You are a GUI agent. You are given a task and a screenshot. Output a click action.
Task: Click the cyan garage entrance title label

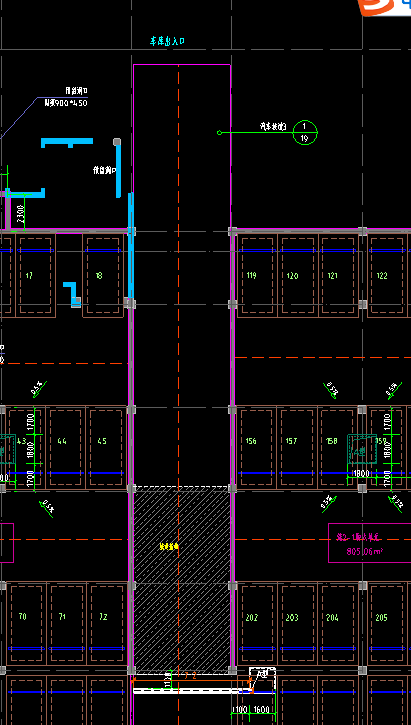[x=167, y=41]
